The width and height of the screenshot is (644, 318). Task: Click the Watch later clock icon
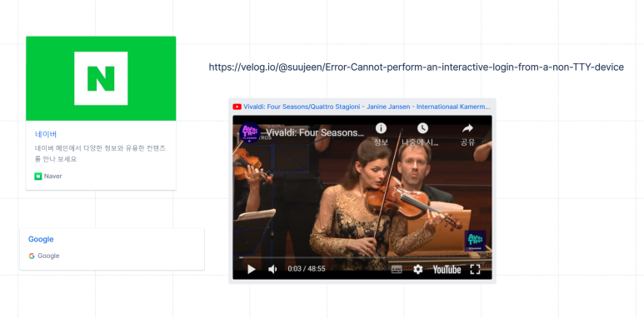(x=422, y=128)
